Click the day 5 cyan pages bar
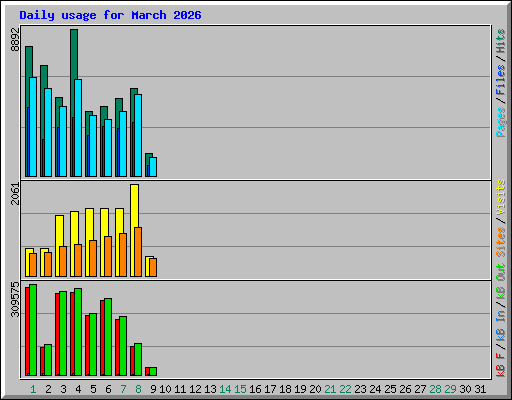The image size is (512, 400). click(x=93, y=146)
